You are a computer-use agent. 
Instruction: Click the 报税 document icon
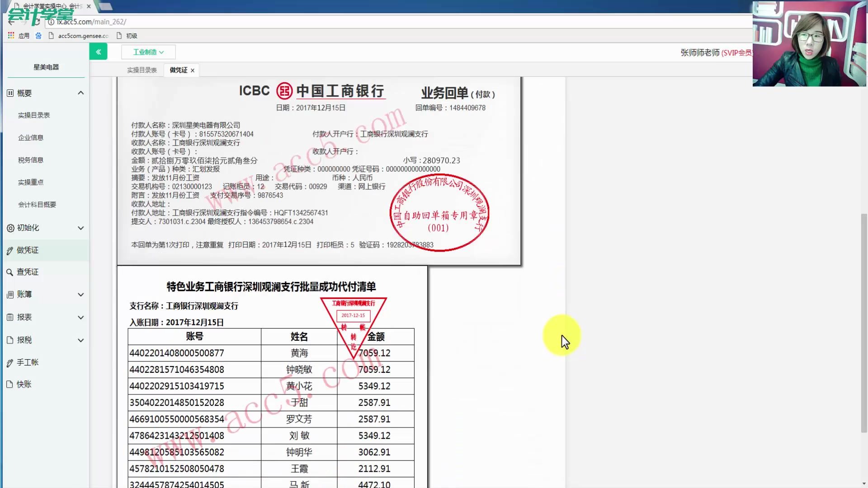pos(10,340)
